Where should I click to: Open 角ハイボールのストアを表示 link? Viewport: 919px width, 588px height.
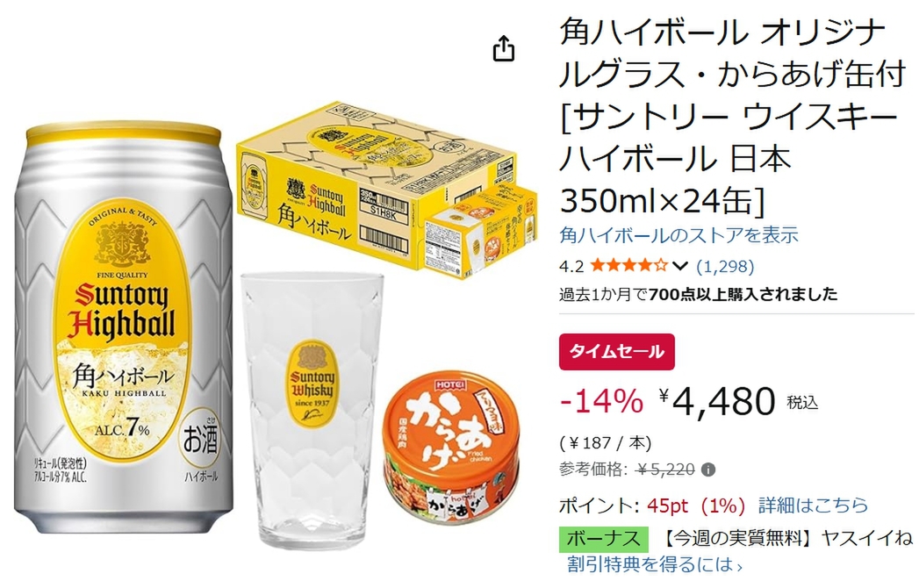click(x=678, y=235)
